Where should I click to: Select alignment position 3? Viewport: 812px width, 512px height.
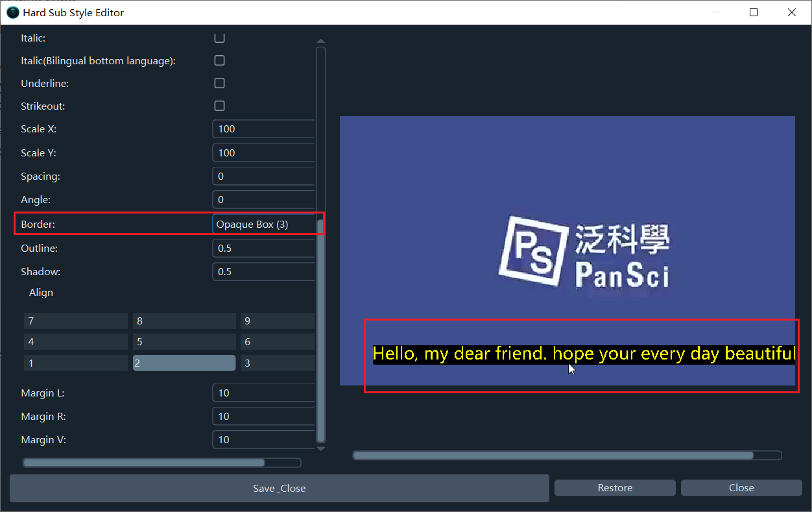point(278,363)
